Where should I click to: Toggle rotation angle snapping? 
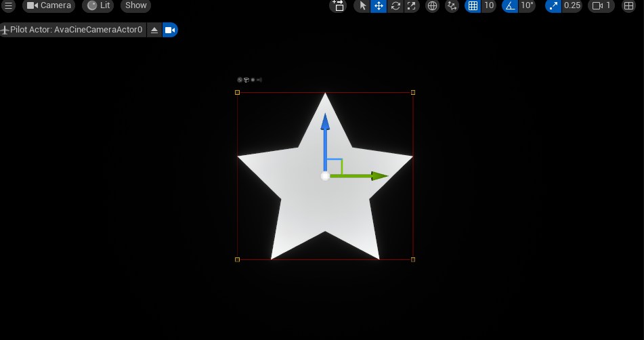click(x=510, y=5)
